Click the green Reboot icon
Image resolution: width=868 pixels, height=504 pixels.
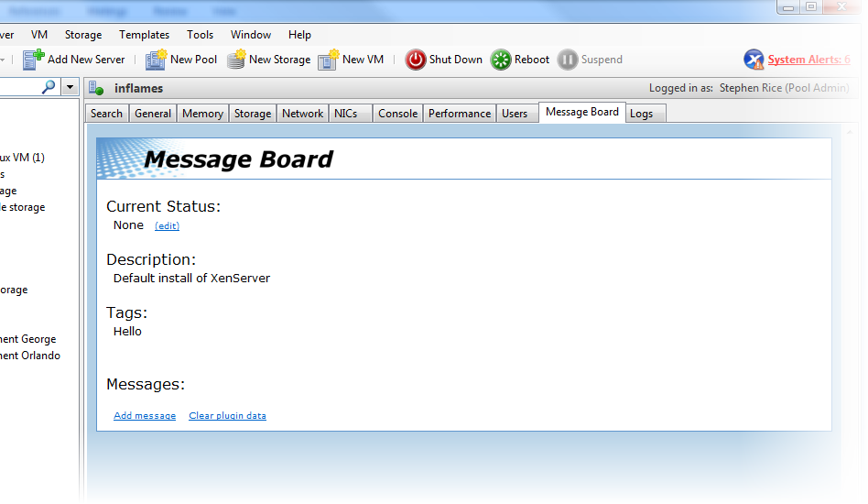tap(501, 60)
